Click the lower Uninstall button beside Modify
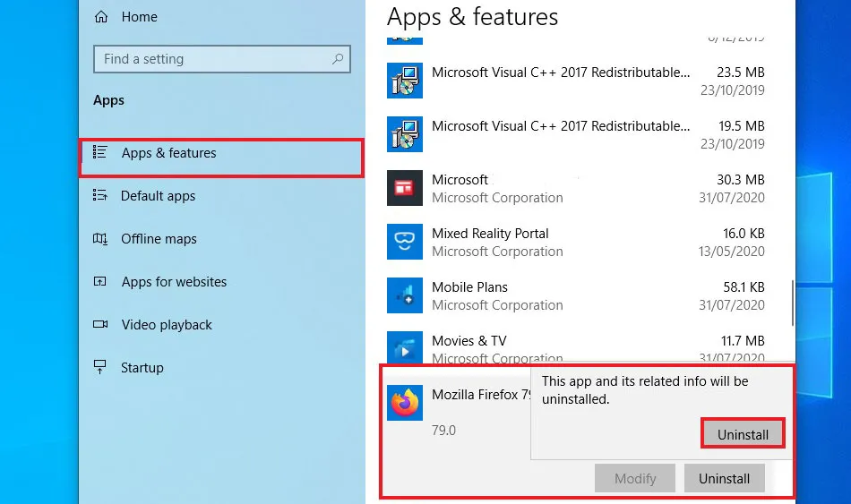Image resolution: width=851 pixels, height=504 pixels. 724,478
